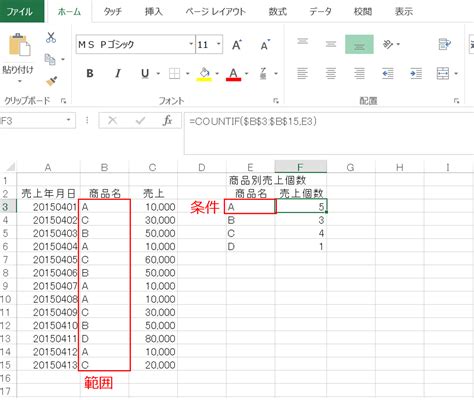Viewport: 474px width, 400px height.
Task: Open フォント dialog launcher
Action: pyautogui.click(x=276, y=101)
